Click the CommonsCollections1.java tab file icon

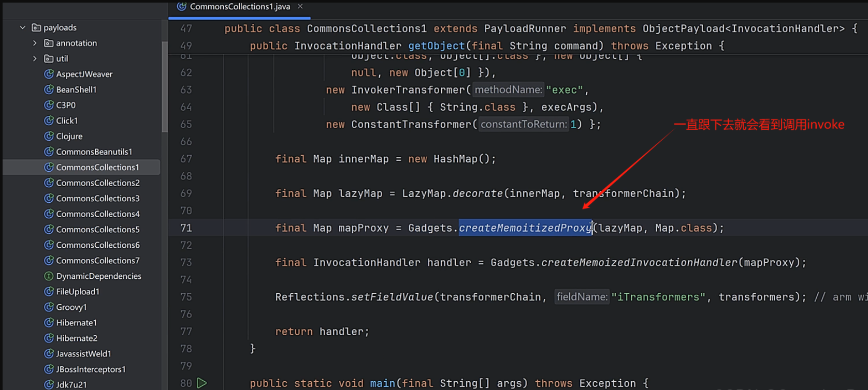pos(181,6)
